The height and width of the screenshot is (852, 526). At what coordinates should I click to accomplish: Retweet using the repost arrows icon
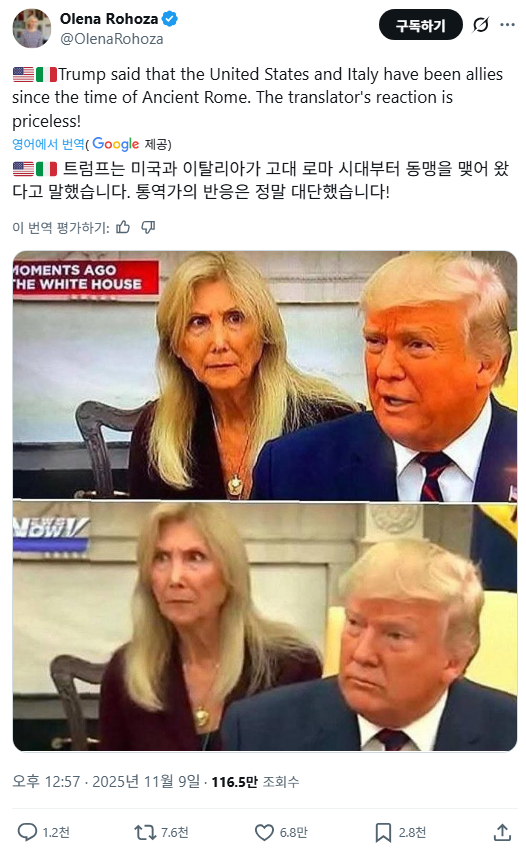145,832
